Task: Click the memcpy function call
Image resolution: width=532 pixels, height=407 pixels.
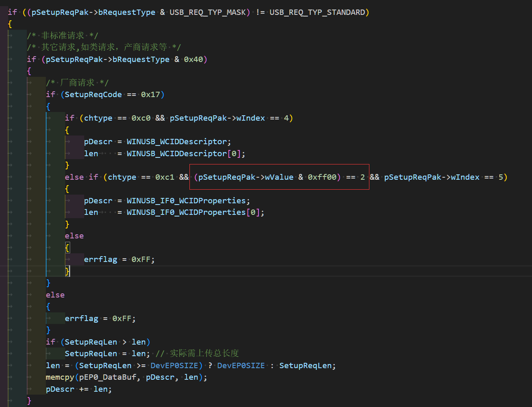Action: tap(60, 377)
